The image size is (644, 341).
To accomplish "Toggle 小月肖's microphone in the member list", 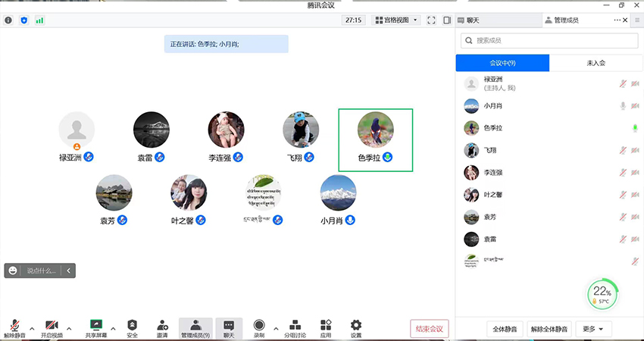I will pyautogui.click(x=623, y=106).
